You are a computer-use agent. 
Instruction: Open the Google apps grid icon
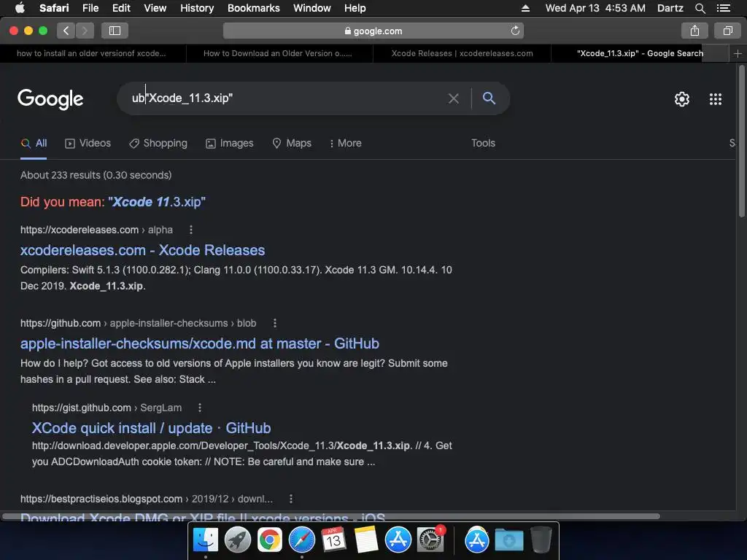[x=715, y=99]
